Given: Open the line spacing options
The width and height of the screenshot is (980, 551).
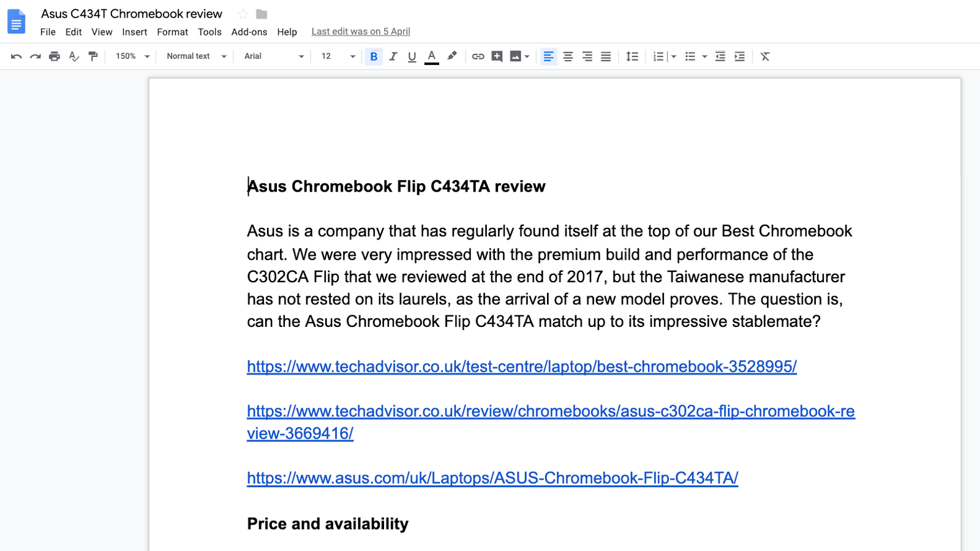Looking at the screenshot, I should [632, 56].
